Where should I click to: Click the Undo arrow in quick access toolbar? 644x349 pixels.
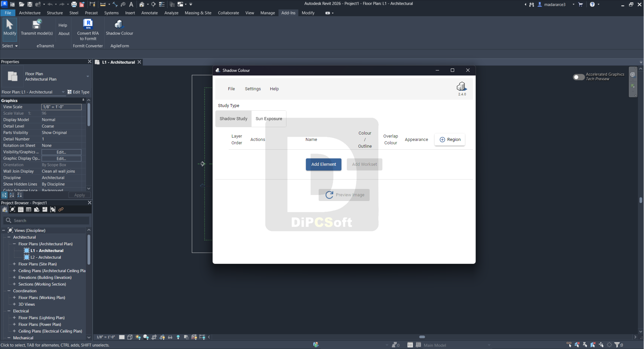[50, 4]
